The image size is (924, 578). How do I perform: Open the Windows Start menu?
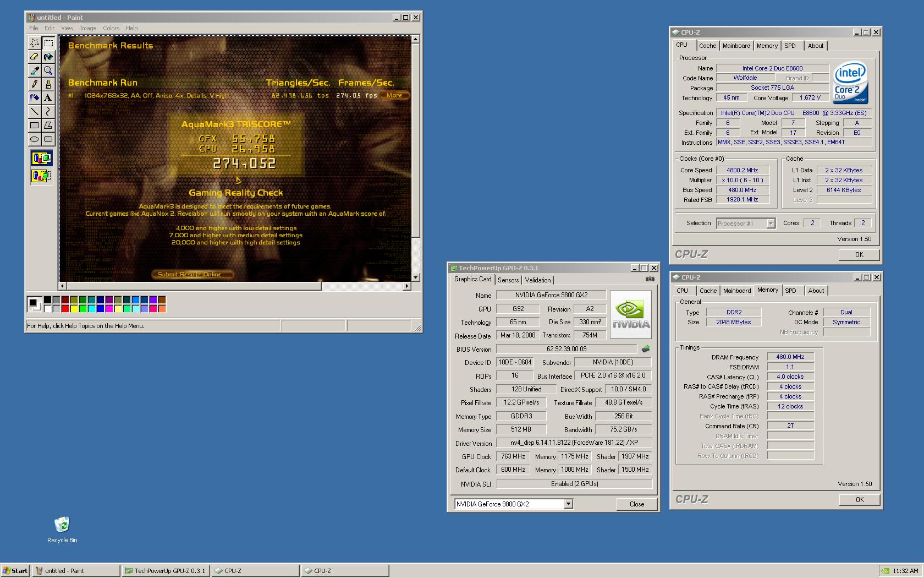tap(15, 571)
